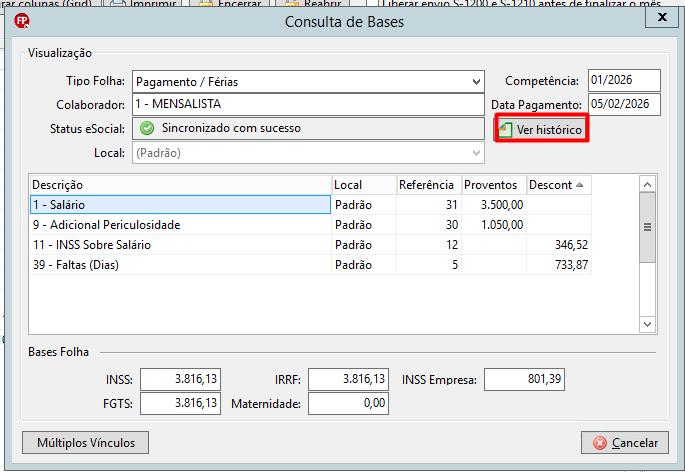This screenshot has height=472, width=685.
Task: Click Imprimir in the background window toolbar
Action: point(146,3)
